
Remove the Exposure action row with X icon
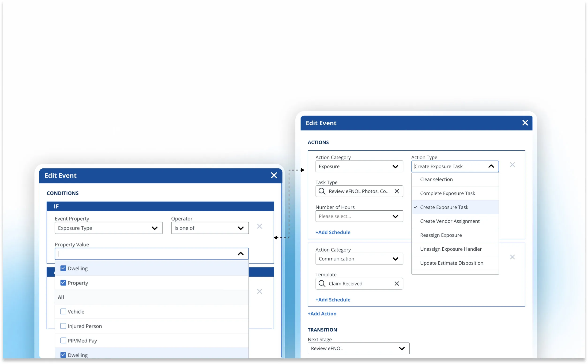tap(512, 165)
